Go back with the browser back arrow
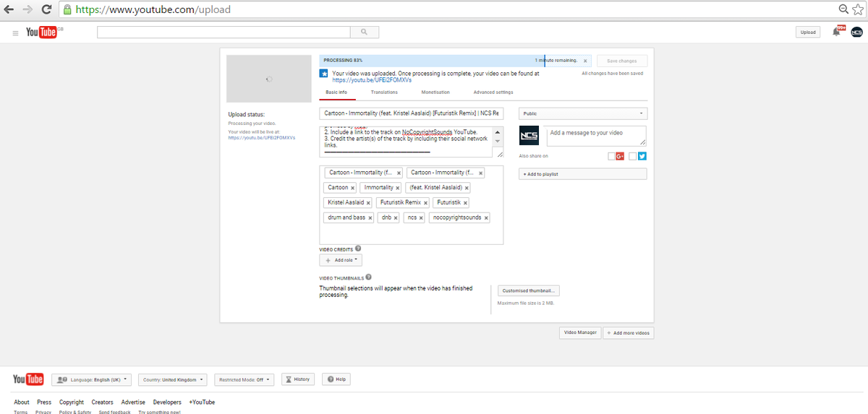 [9, 9]
